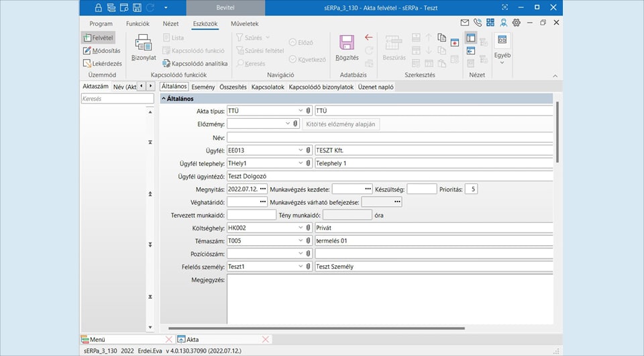Click the Kapcsolódó analitika icon
Viewport: 644px width, 356px height.
tap(167, 63)
